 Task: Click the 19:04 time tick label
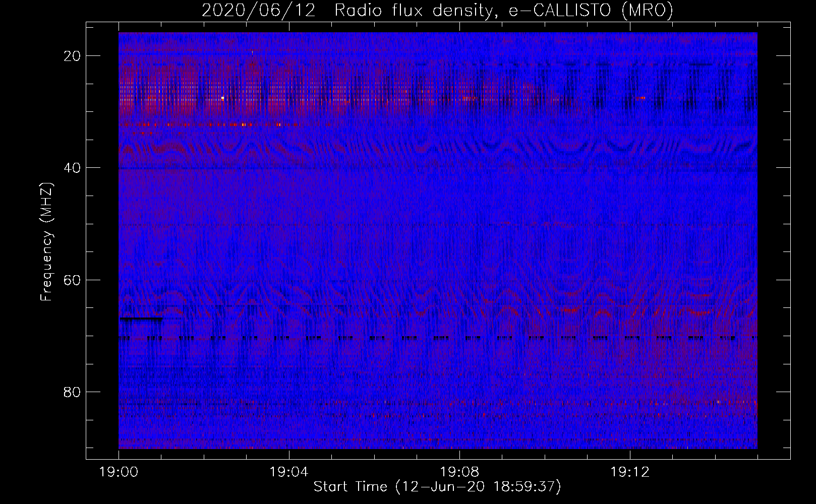tap(289, 472)
